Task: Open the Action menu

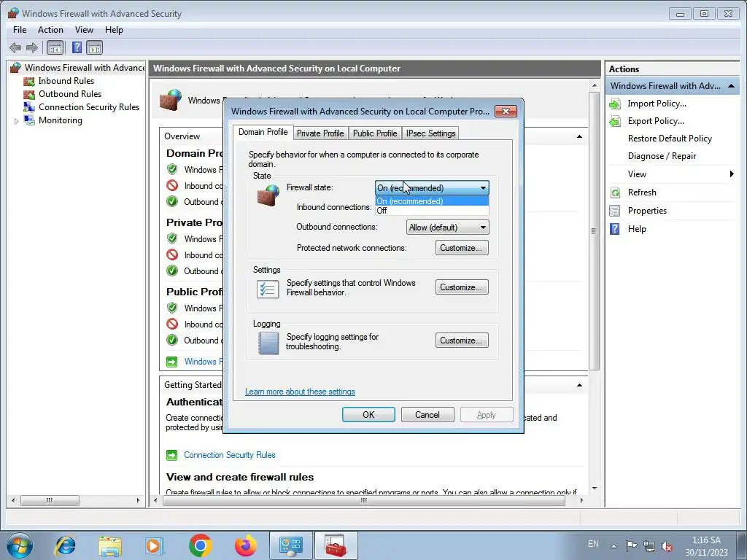Action: 50,29
